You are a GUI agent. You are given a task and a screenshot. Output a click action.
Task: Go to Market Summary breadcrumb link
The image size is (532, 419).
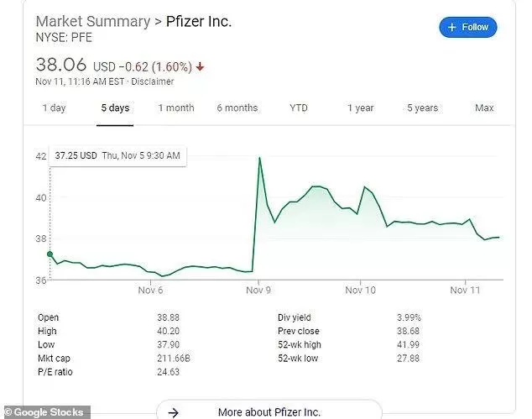point(93,21)
